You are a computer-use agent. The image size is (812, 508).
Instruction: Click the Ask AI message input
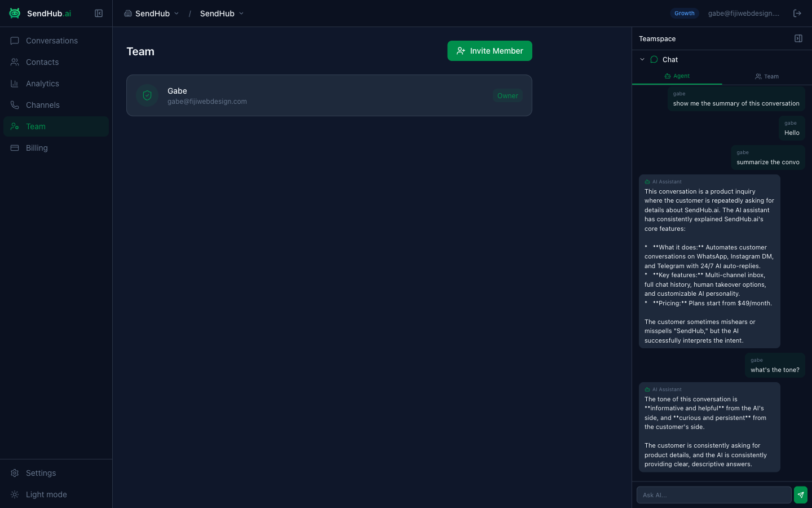pyautogui.click(x=714, y=495)
